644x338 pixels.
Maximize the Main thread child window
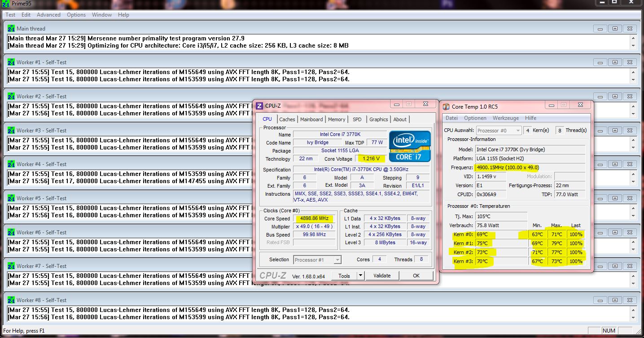(x=615, y=28)
